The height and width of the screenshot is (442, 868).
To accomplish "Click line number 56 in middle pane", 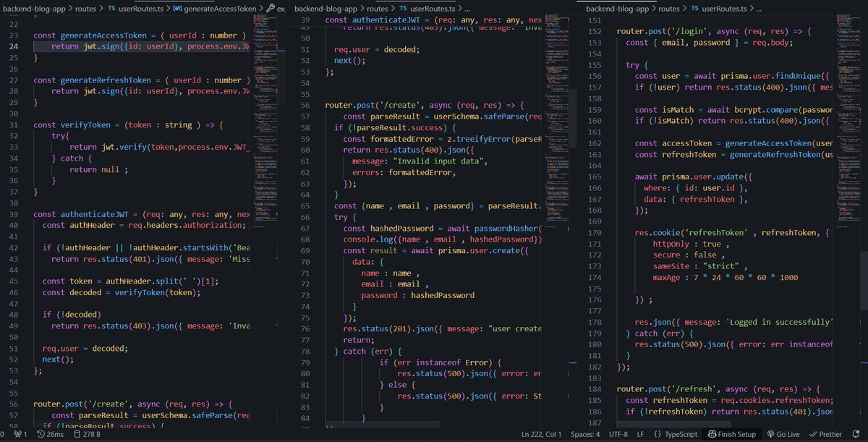I will tap(304, 105).
